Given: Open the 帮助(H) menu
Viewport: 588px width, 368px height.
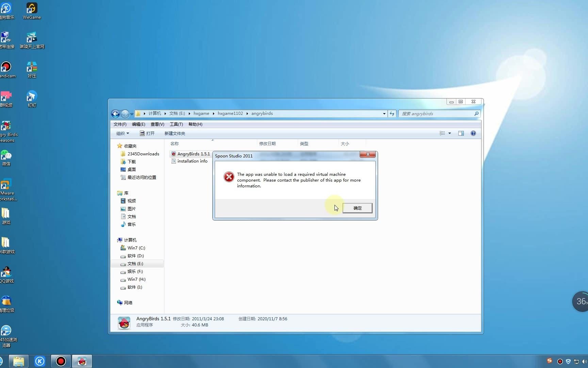Looking at the screenshot, I should coord(195,124).
